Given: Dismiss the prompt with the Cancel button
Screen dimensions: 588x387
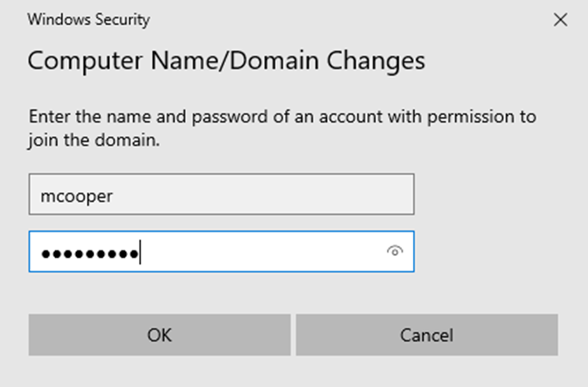Looking at the screenshot, I should (427, 335).
